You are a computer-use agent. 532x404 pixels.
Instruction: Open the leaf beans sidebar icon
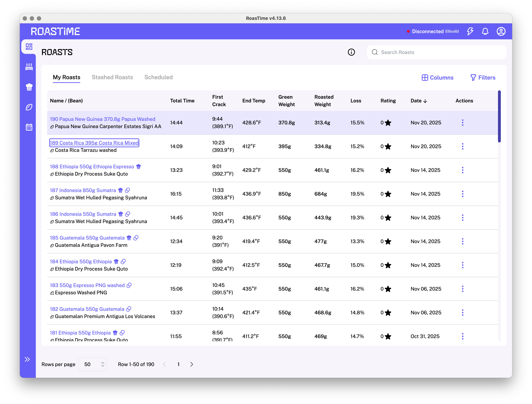pyautogui.click(x=29, y=107)
